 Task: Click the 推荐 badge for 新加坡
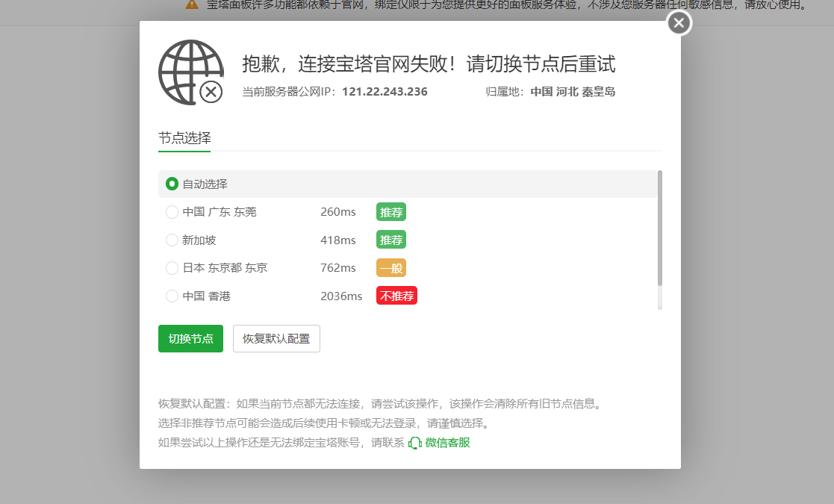click(391, 240)
